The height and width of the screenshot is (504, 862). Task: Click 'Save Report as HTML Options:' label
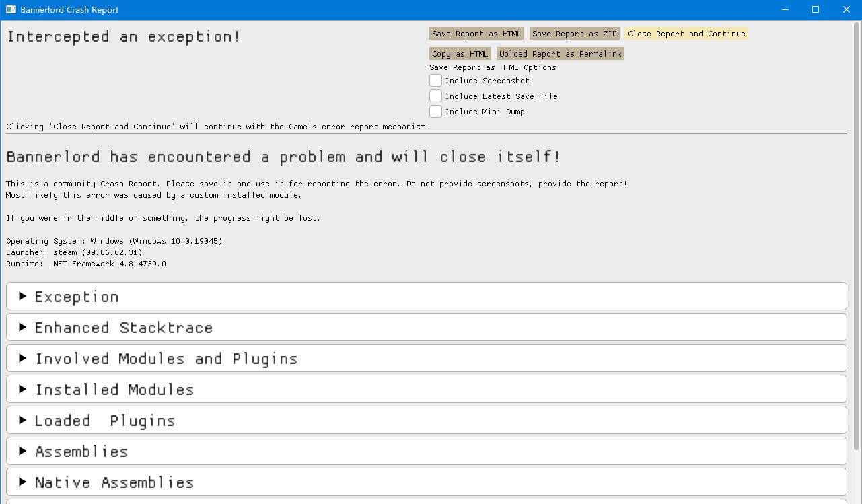(x=495, y=67)
